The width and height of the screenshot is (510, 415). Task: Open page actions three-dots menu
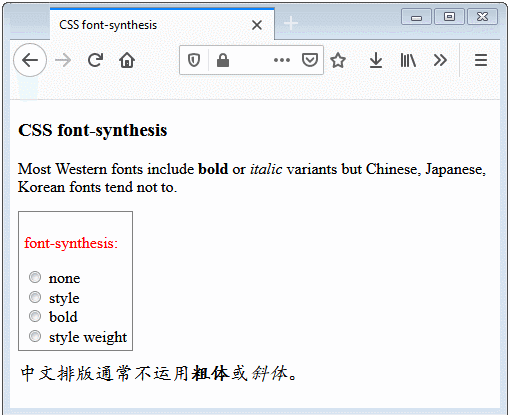[x=282, y=60]
